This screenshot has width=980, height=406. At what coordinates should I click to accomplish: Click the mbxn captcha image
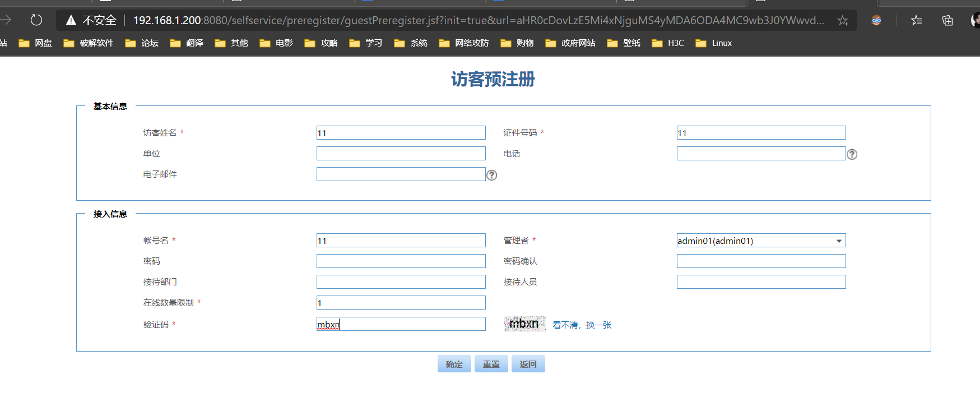point(524,324)
